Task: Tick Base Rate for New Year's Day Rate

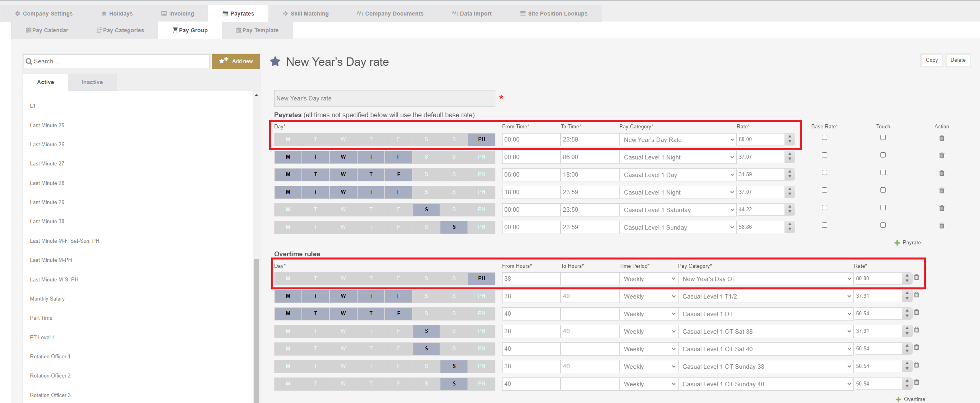Action: (x=824, y=138)
